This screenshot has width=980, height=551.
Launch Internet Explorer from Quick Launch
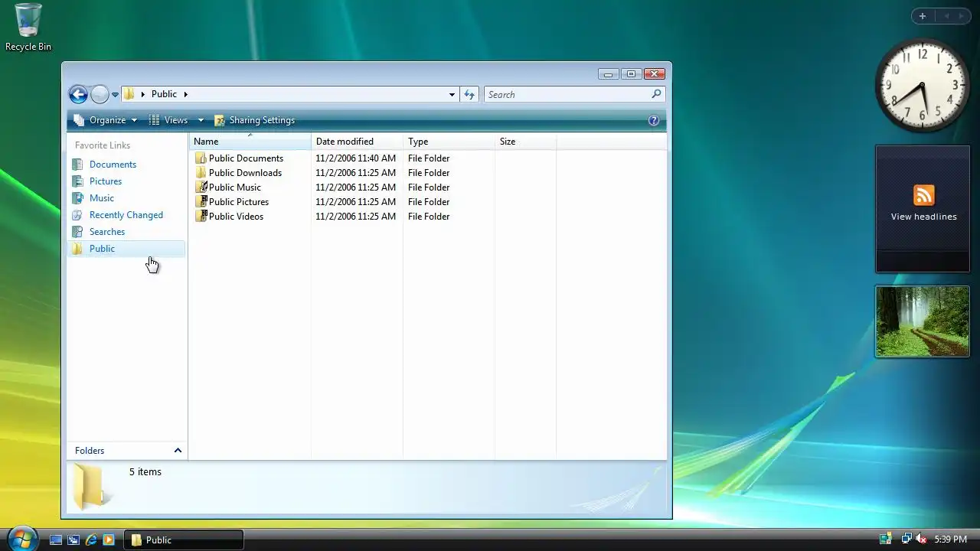point(91,540)
